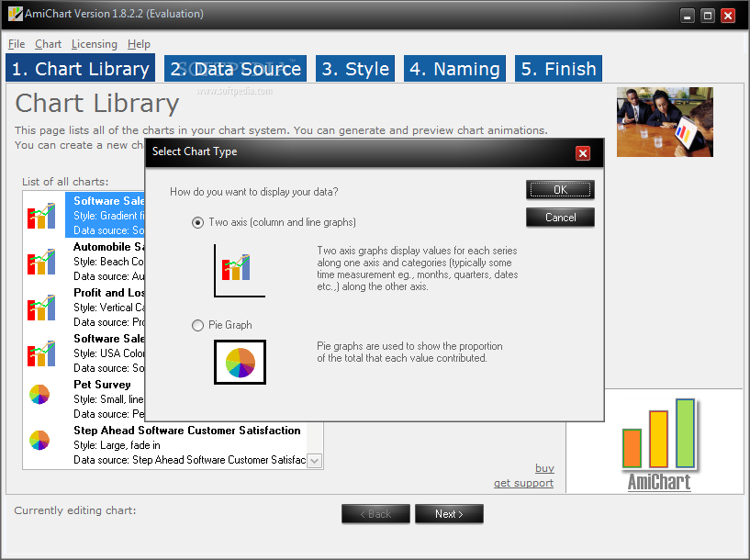Open the Help menu

click(139, 44)
